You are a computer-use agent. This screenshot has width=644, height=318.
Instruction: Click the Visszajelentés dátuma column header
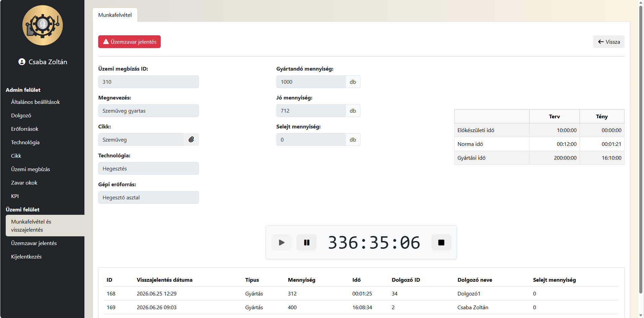click(164, 280)
